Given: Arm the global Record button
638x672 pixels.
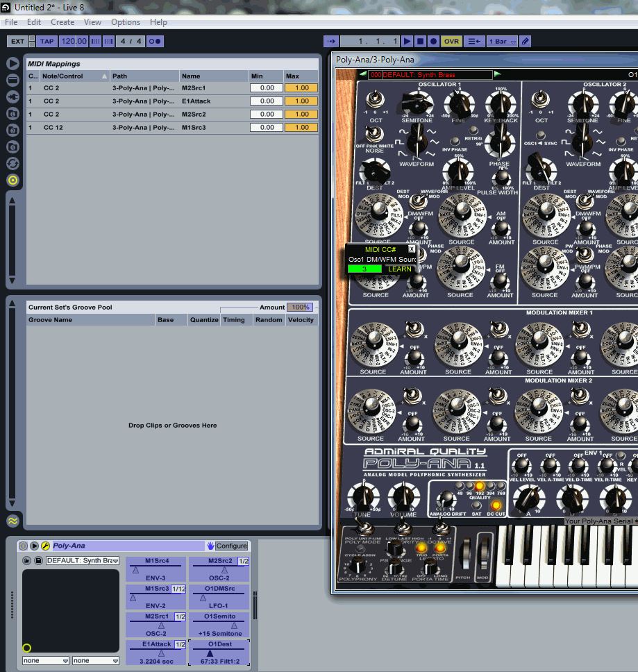Looking at the screenshot, I should click(x=434, y=41).
